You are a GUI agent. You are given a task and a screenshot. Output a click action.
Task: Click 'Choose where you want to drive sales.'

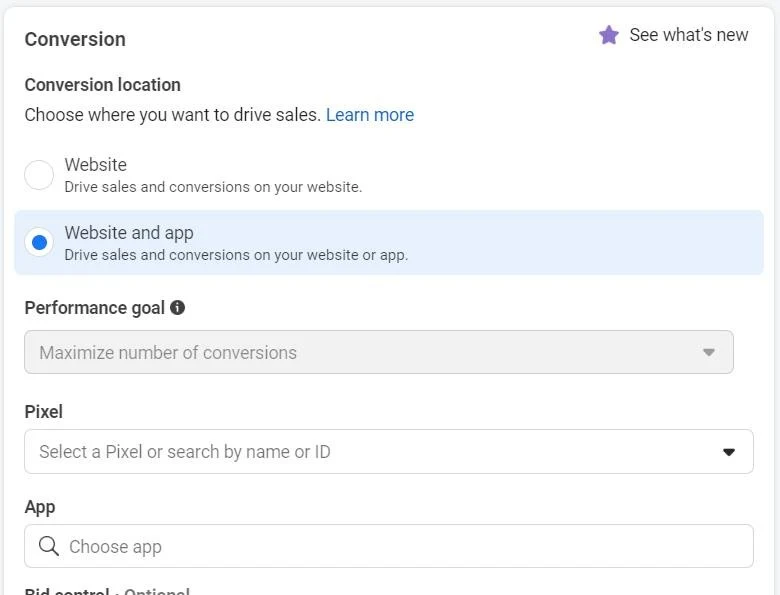pyautogui.click(x=173, y=115)
